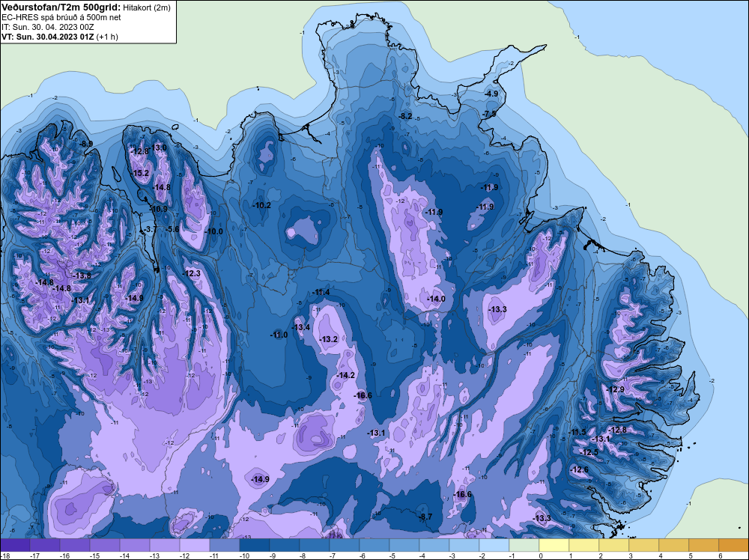Select the -12.6 temperature label
Image resolution: width=749 pixels, height=560 pixels.
580,469
